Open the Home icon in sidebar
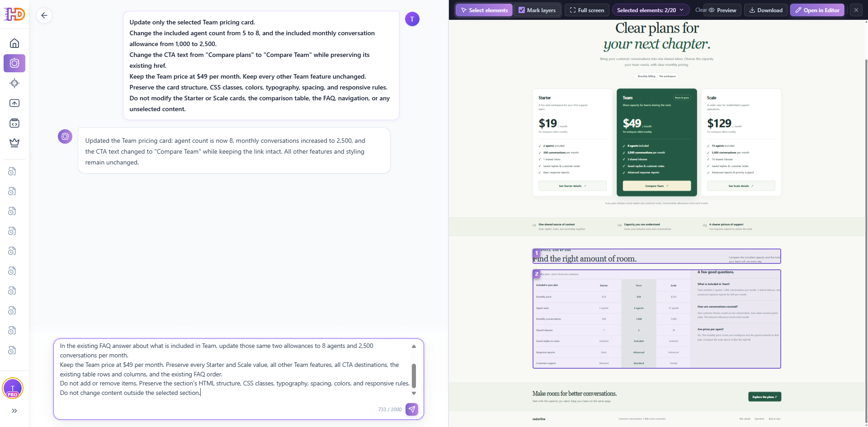Viewport: 868px width, 427px height. click(14, 43)
